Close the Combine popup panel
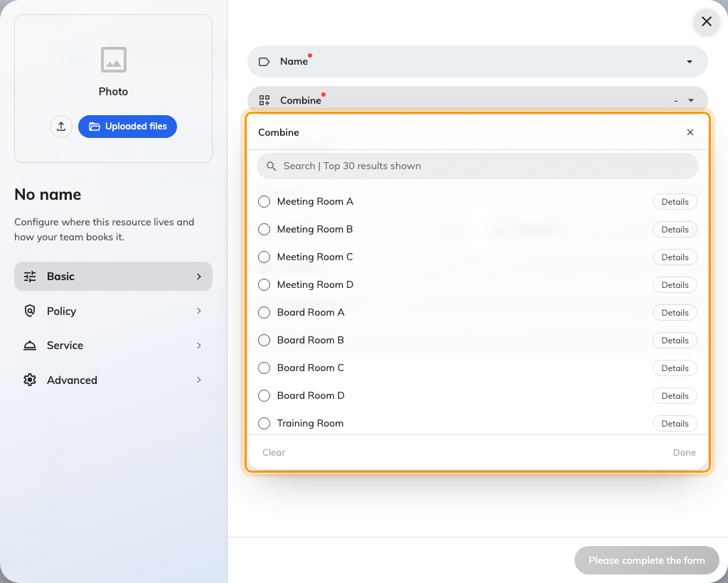The image size is (728, 583). pos(690,132)
